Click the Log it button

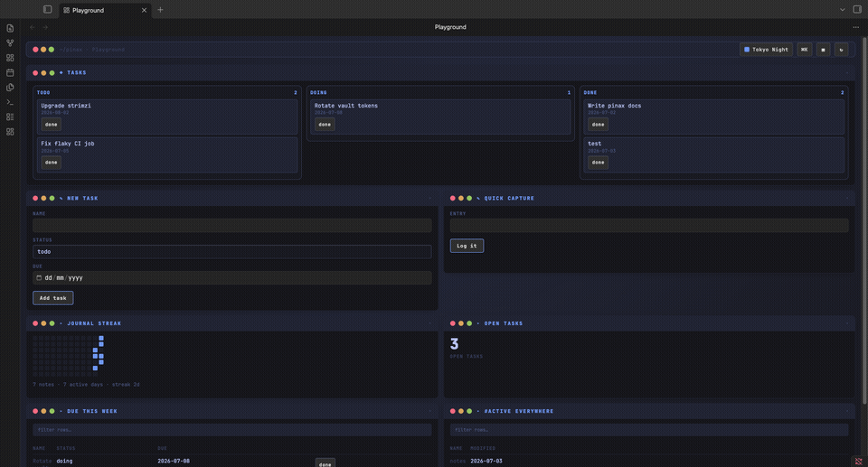pos(467,246)
